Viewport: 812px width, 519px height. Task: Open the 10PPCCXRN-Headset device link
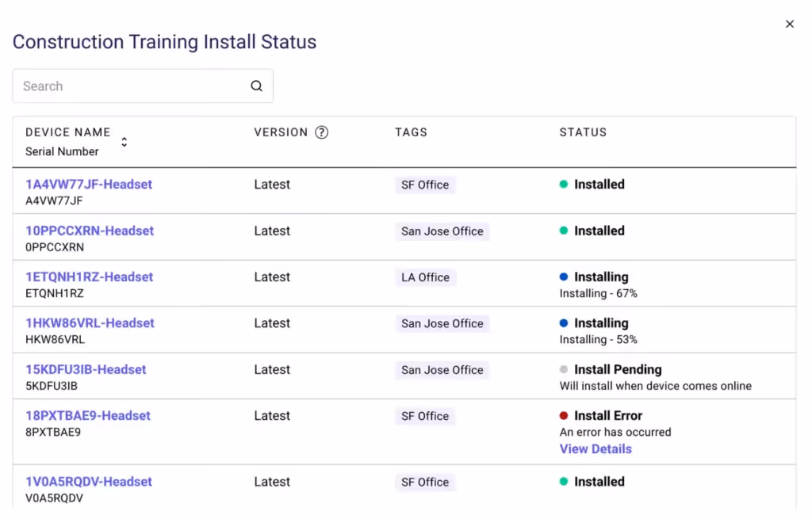(90, 231)
